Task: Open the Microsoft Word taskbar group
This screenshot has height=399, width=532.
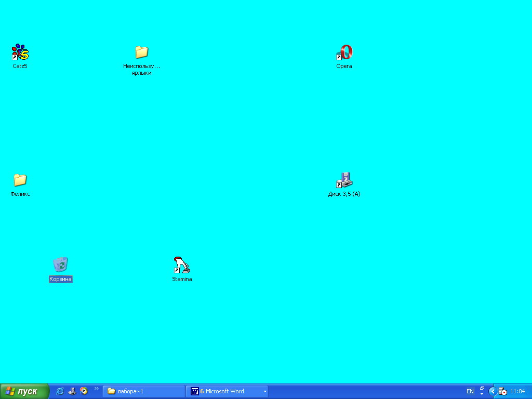Action: 227,391
